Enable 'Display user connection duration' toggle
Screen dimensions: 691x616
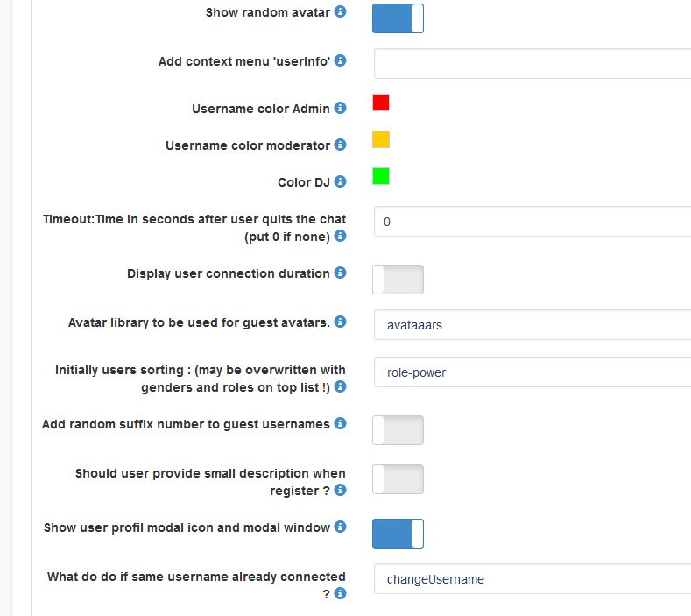click(x=398, y=280)
